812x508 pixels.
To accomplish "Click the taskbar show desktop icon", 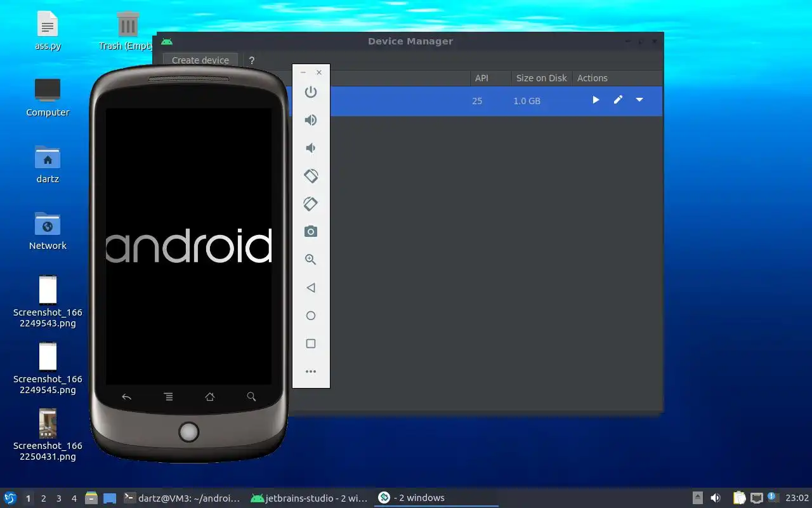I will (110, 498).
